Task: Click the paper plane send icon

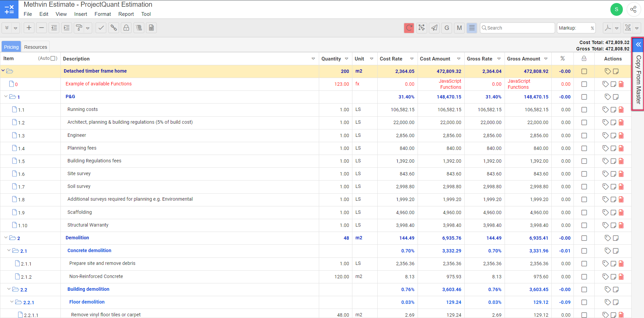Action: pos(434,28)
